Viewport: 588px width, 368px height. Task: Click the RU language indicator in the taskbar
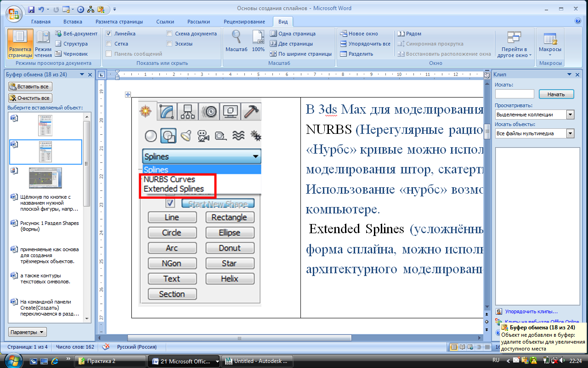[x=496, y=360]
